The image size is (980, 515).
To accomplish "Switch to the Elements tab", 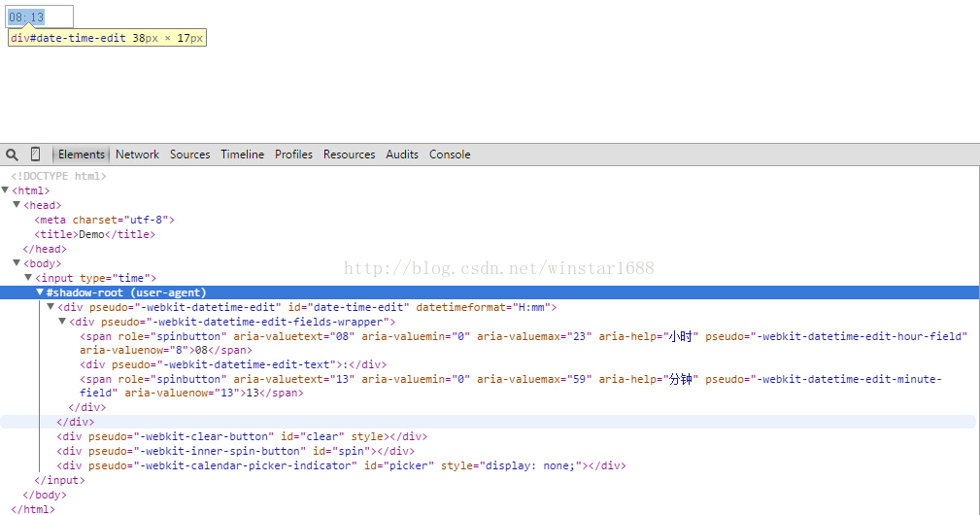I will click(x=82, y=154).
